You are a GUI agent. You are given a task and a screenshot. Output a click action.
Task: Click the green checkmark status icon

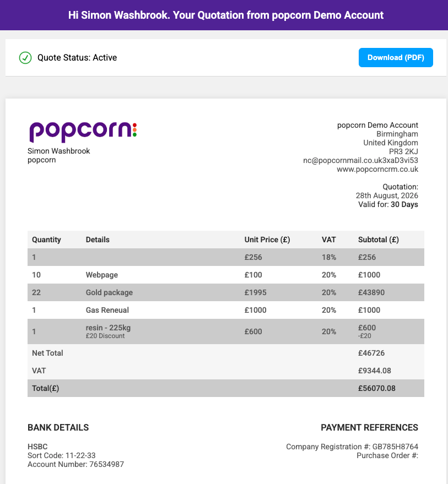click(x=25, y=58)
